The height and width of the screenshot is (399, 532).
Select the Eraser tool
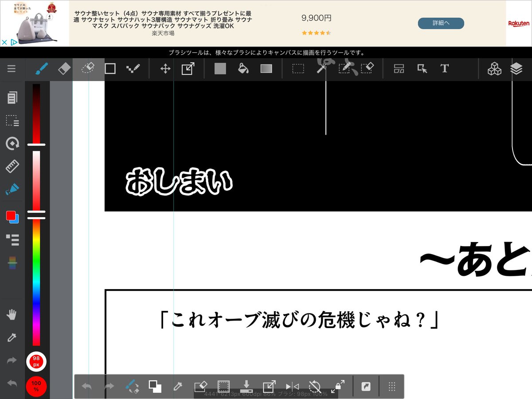pos(64,69)
